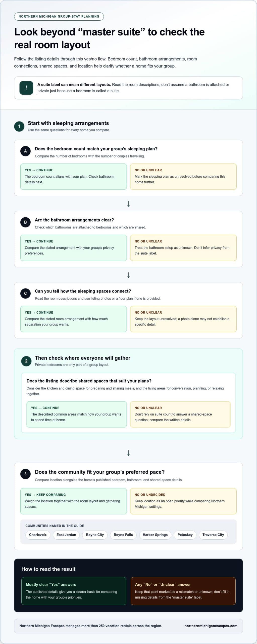
Task: Click the step 1 circle badge
Action: [19, 126]
